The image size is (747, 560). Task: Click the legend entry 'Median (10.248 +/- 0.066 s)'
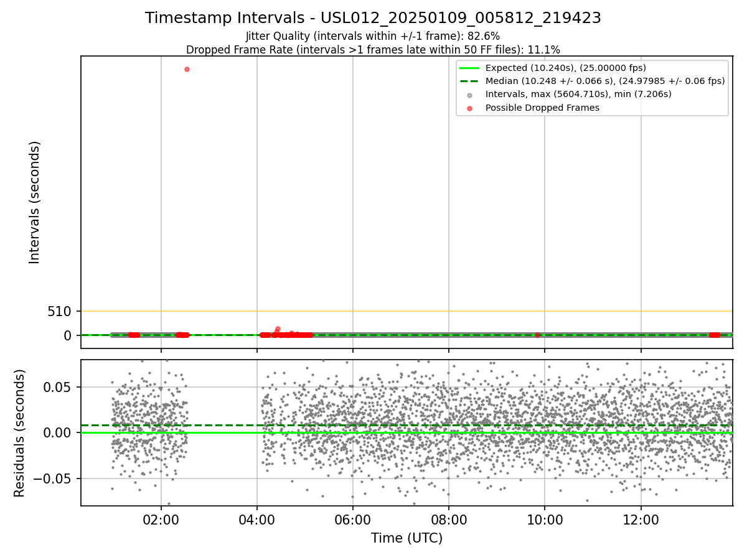[x=605, y=81]
